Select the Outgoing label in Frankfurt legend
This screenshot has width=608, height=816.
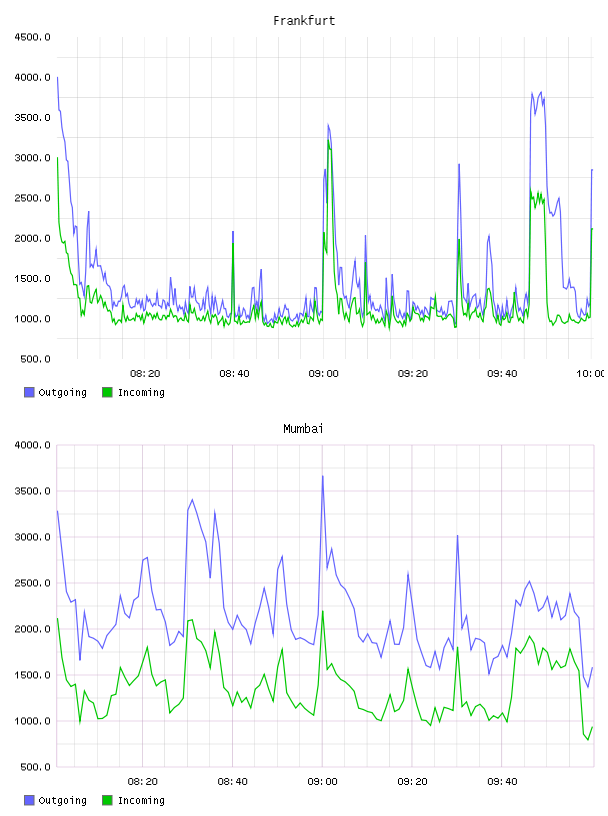[62, 392]
